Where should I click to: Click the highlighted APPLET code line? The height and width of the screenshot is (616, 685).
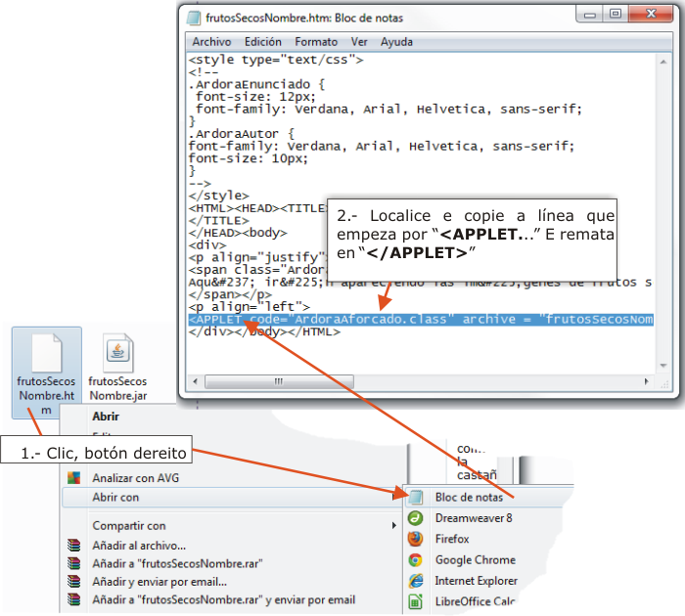[x=421, y=320]
